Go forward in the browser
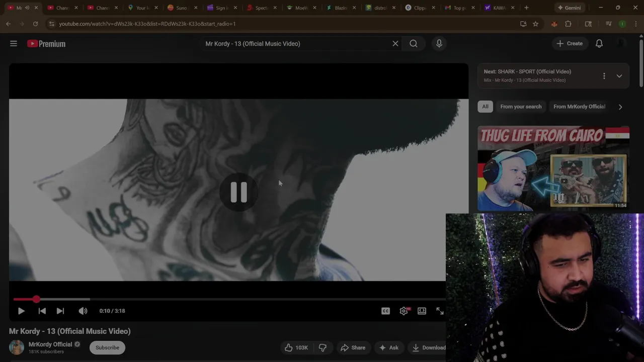The image size is (644, 362). pos(22,24)
